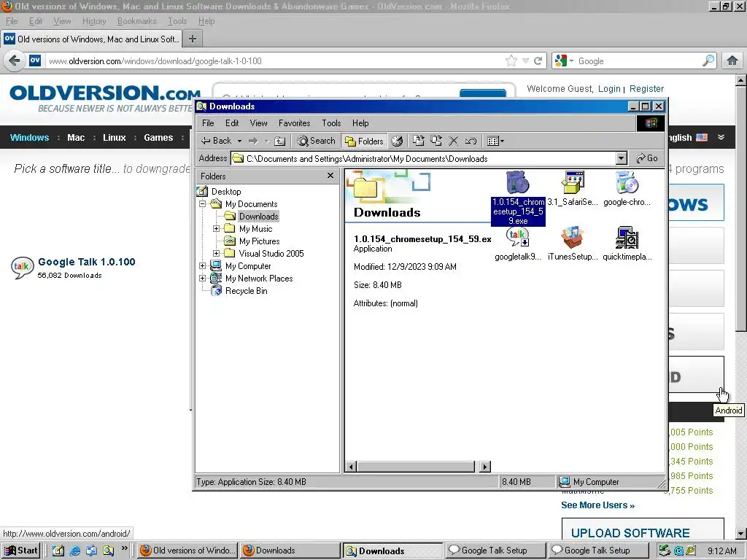Close the Folders pane

pyautogui.click(x=330, y=176)
